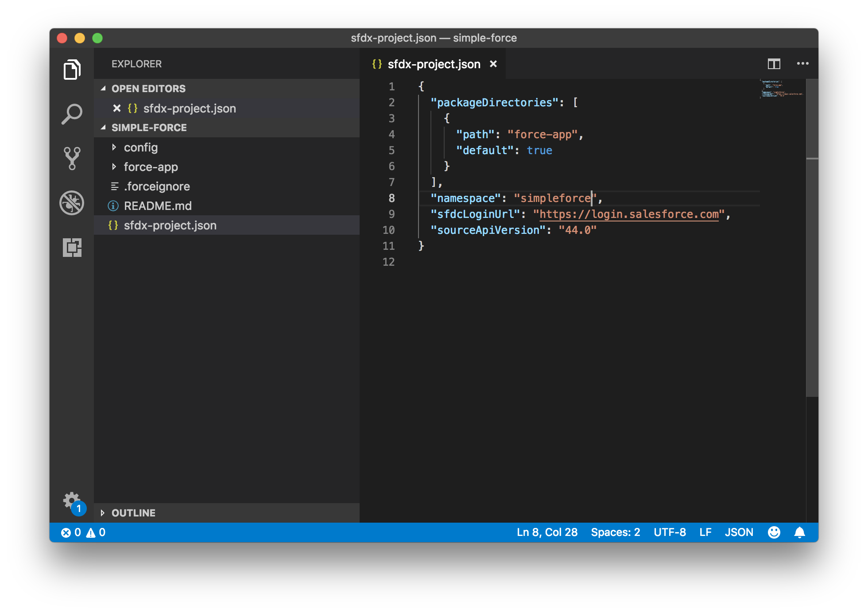Open the Debug view icon
The height and width of the screenshot is (613, 868).
72,202
